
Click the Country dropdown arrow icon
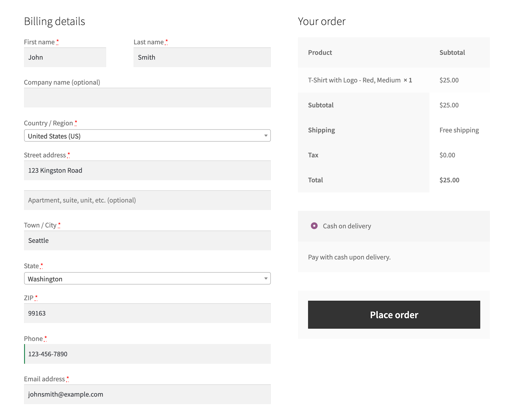tap(266, 136)
